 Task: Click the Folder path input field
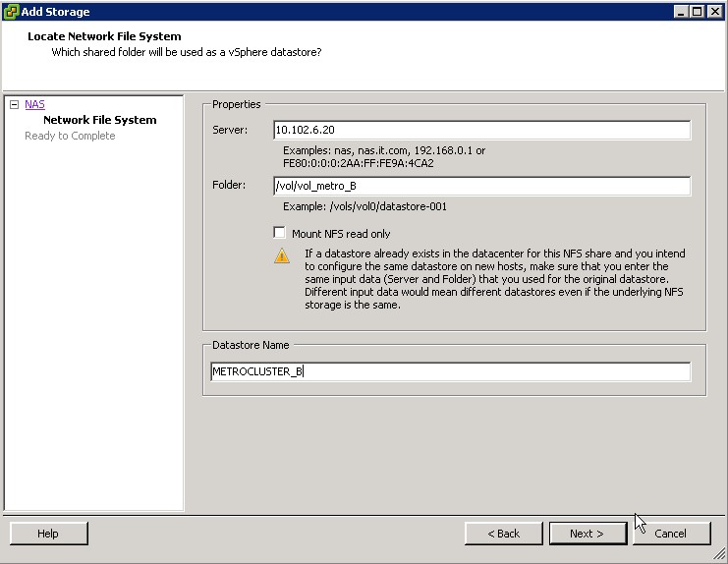coord(481,186)
